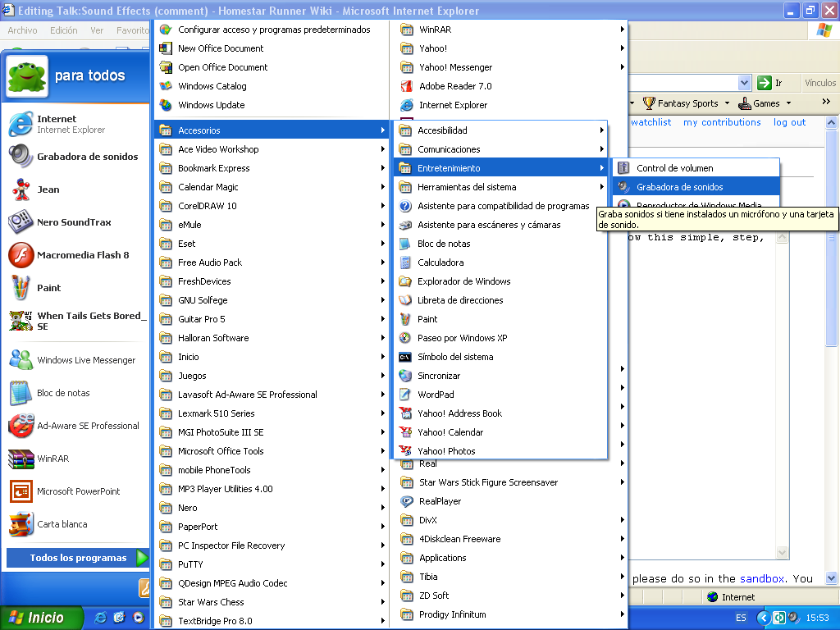Open Configurar acceso y programas predeterminados

(x=271, y=30)
